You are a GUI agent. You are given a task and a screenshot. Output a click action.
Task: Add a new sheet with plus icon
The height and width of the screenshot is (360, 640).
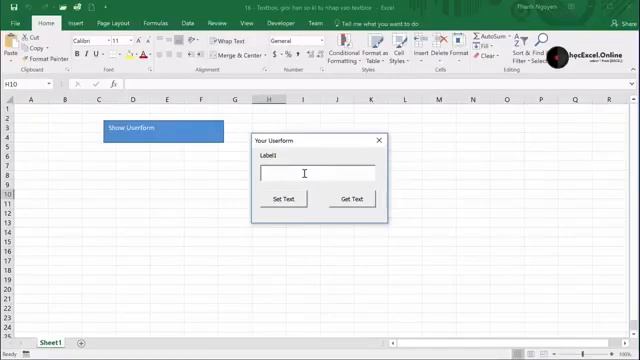81,343
